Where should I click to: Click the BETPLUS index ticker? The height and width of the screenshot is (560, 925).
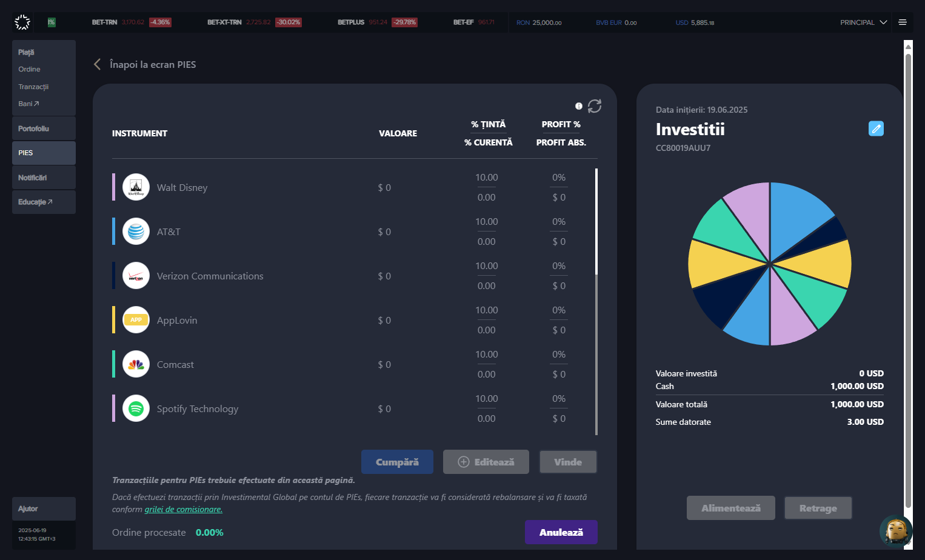tap(378, 22)
